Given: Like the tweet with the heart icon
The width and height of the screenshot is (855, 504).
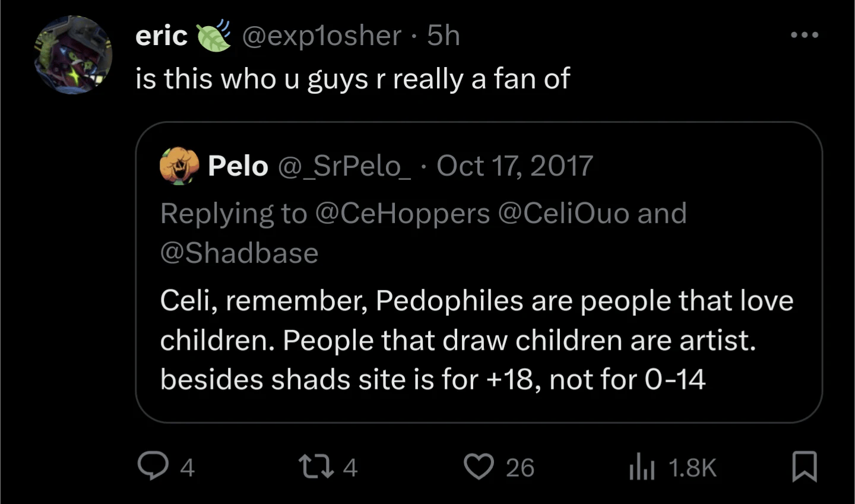Looking at the screenshot, I should tap(478, 467).
